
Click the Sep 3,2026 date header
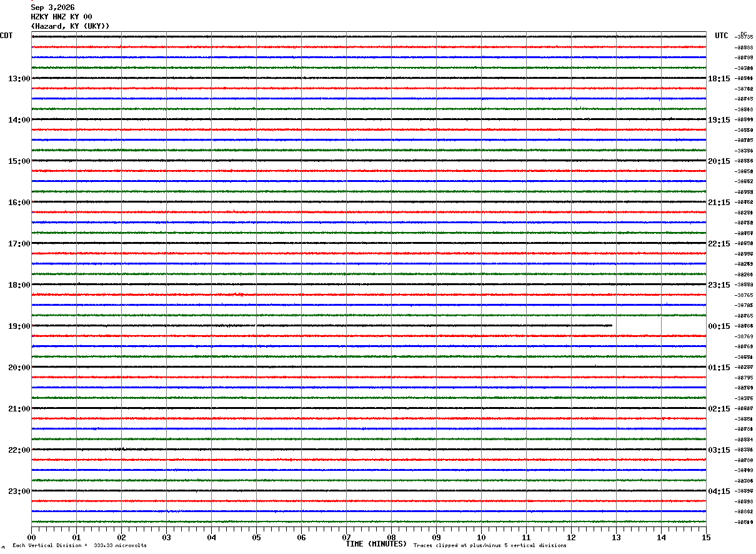tap(52, 8)
